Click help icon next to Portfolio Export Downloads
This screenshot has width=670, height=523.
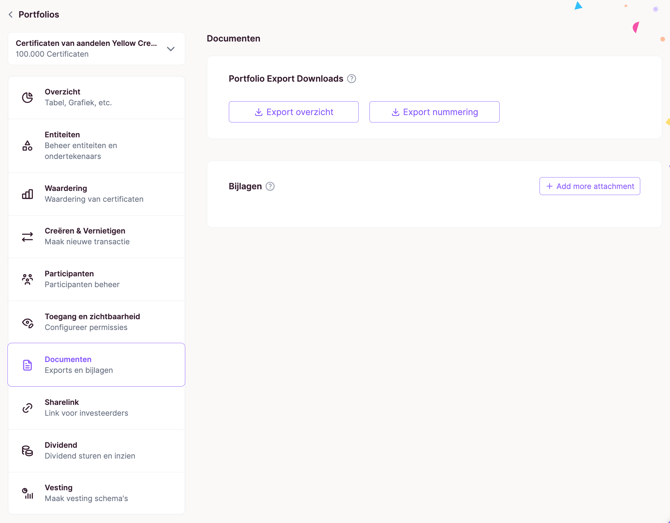352,79
